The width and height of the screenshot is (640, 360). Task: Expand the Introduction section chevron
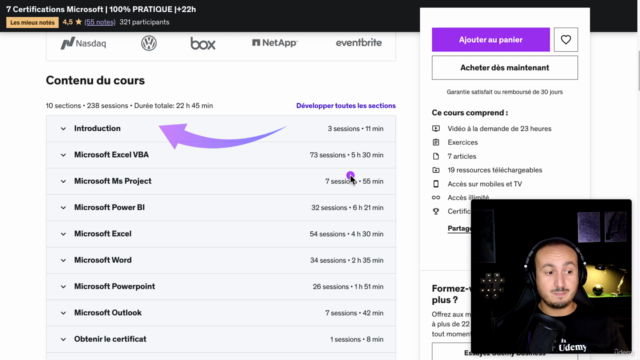point(63,129)
